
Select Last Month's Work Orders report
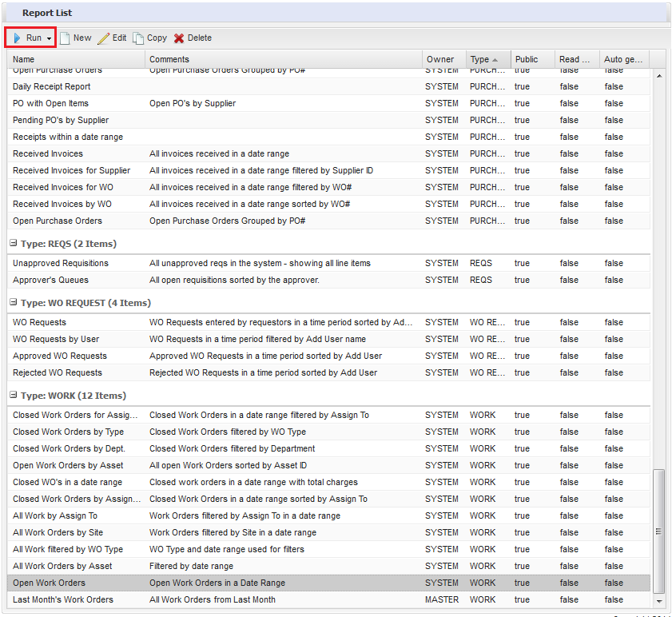tap(328, 599)
